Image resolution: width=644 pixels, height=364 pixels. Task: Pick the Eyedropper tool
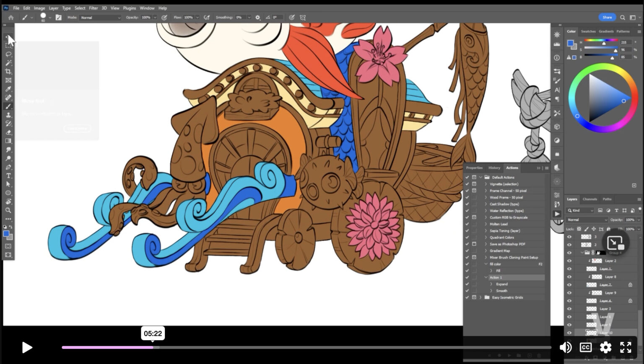pos(8,89)
